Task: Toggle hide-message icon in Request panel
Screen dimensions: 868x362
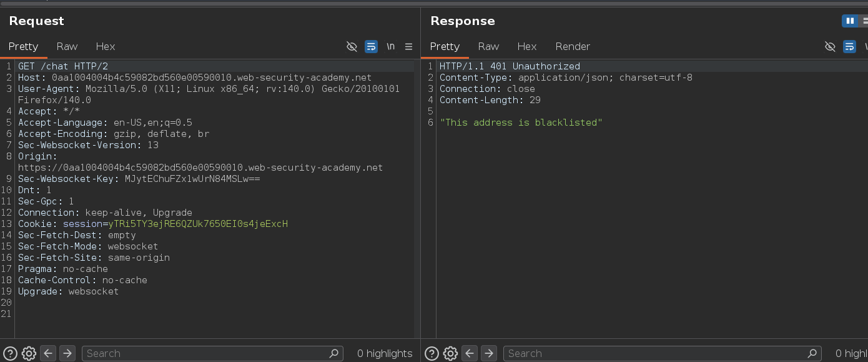Action: [x=352, y=46]
